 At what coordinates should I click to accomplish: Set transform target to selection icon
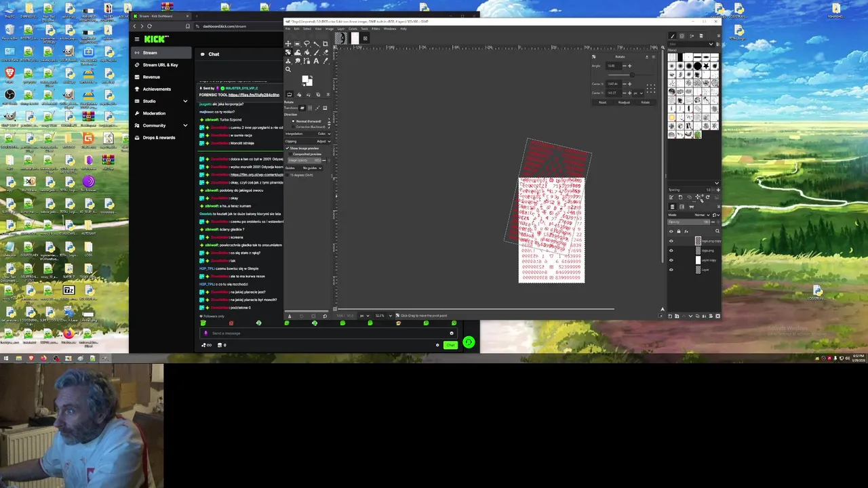[310, 108]
